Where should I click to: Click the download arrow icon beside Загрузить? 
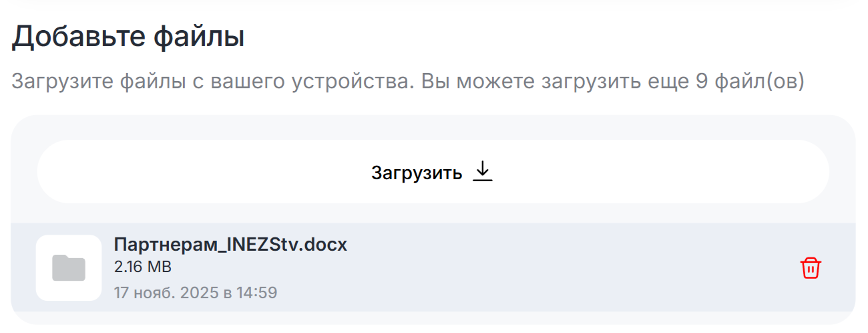482,173
